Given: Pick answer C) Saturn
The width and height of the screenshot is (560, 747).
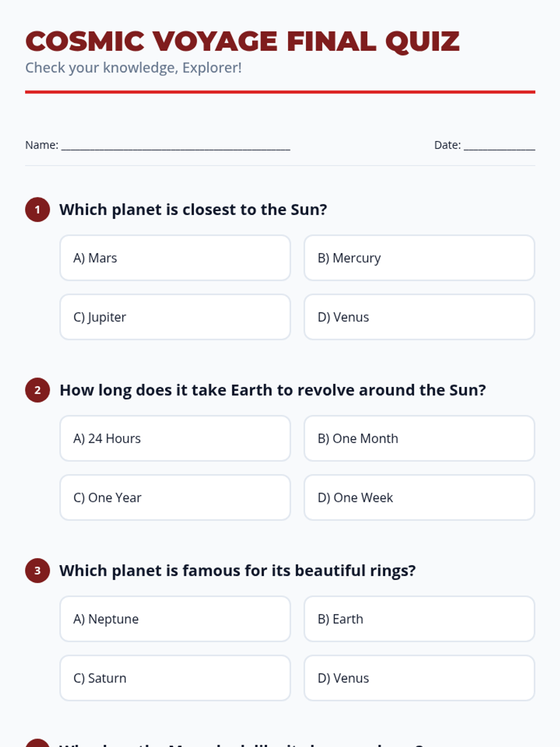Looking at the screenshot, I should (x=175, y=678).
